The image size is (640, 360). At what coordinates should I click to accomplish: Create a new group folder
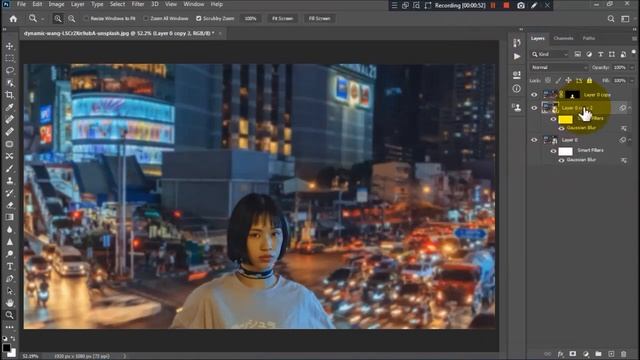tap(598, 354)
